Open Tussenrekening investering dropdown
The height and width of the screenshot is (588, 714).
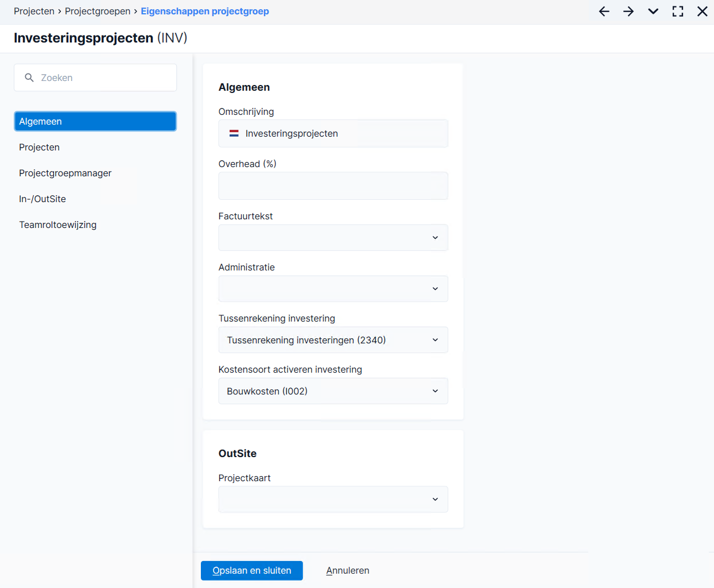[x=333, y=340]
